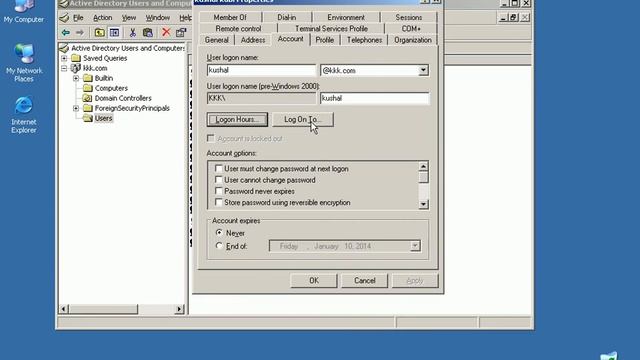
Task: Open the File menu
Action: tap(78, 18)
